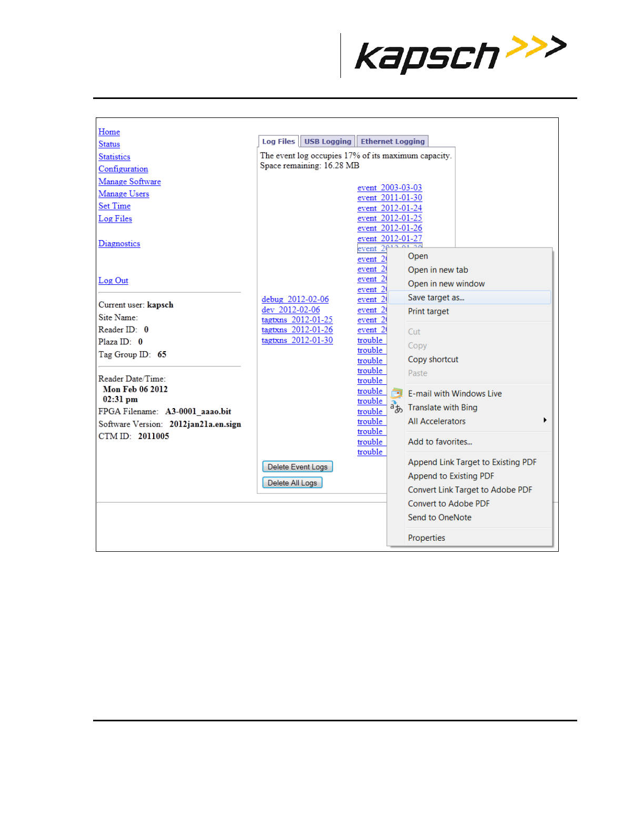Choose Open in new window
644x834 pixels.
(446, 283)
